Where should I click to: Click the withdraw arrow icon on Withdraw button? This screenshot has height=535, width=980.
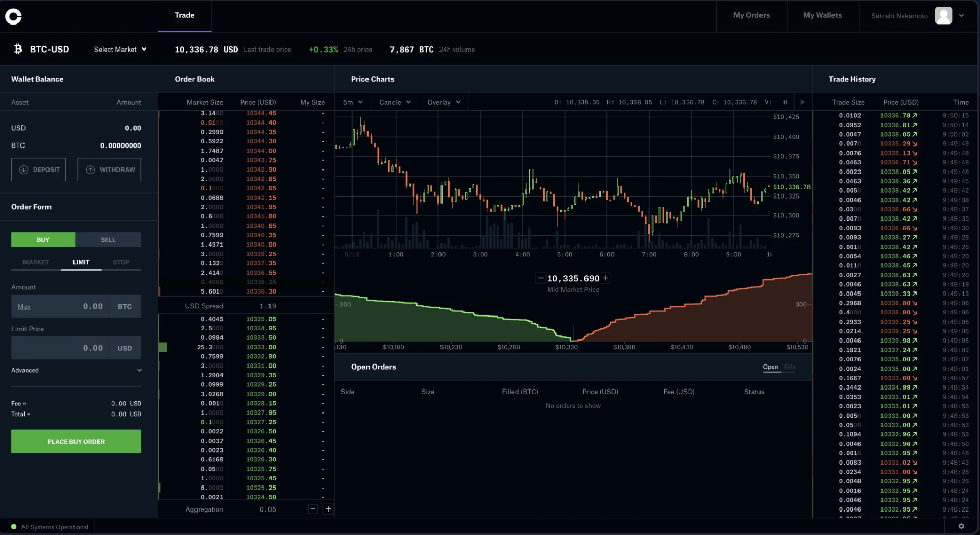[90, 169]
